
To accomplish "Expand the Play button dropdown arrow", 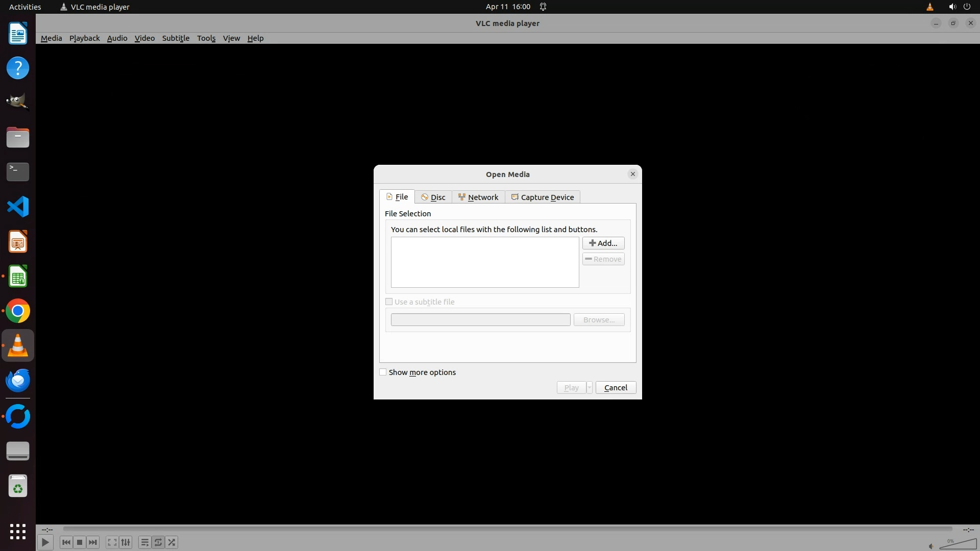I will (x=589, y=388).
